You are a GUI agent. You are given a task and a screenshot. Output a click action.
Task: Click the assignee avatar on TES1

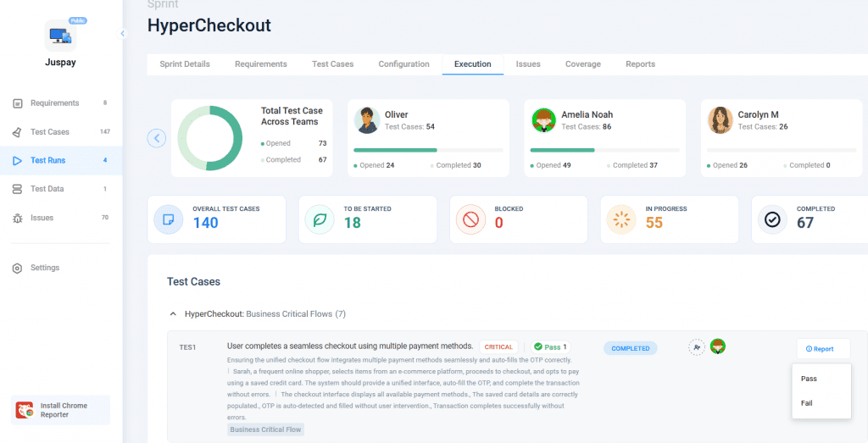click(x=718, y=346)
